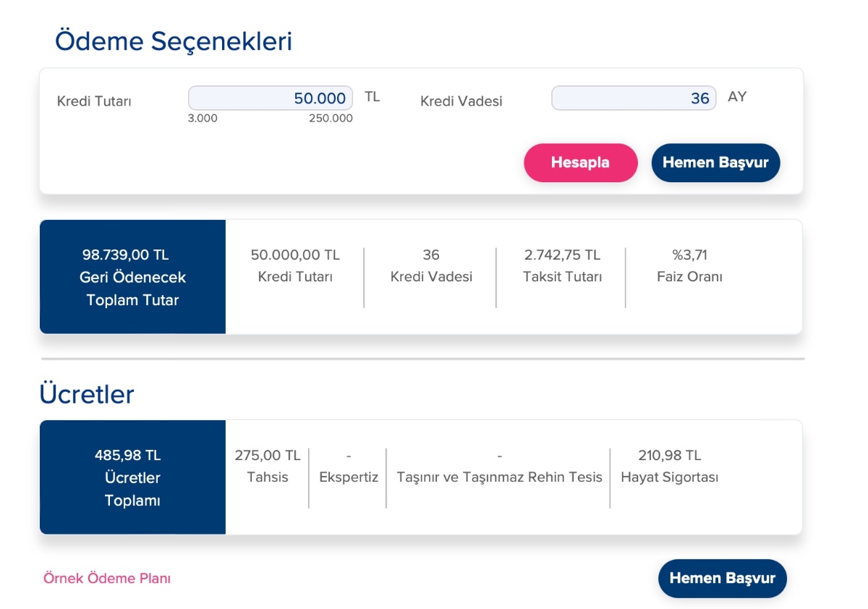
Task: Click the 250.000 maximum amount label
Action: [x=331, y=119]
